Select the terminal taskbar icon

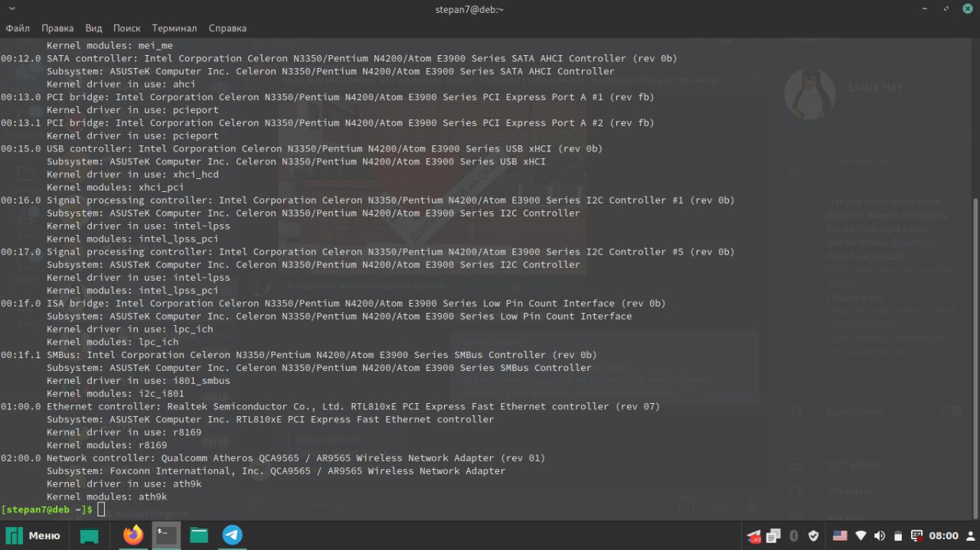pyautogui.click(x=166, y=535)
